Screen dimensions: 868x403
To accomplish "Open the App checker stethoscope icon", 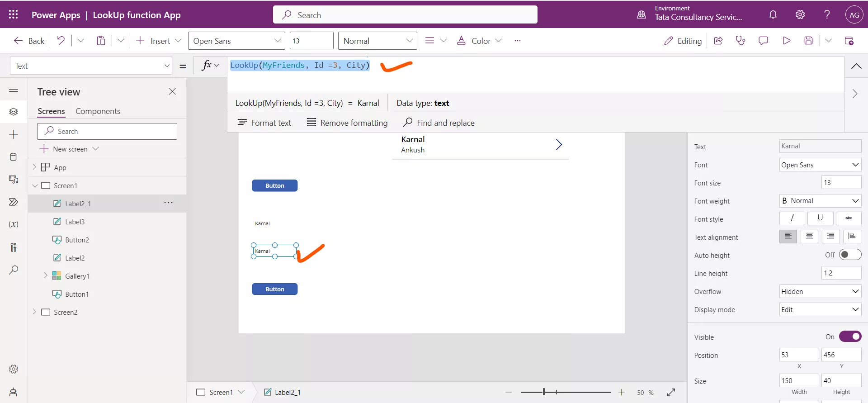I will click(741, 41).
